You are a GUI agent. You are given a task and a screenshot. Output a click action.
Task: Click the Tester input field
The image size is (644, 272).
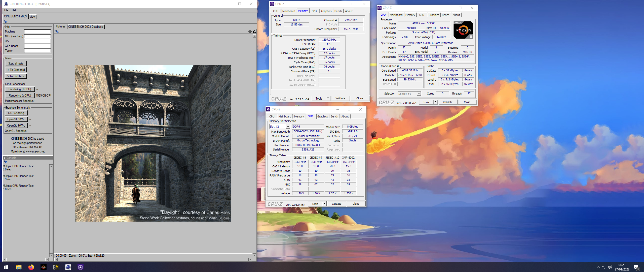37,51
